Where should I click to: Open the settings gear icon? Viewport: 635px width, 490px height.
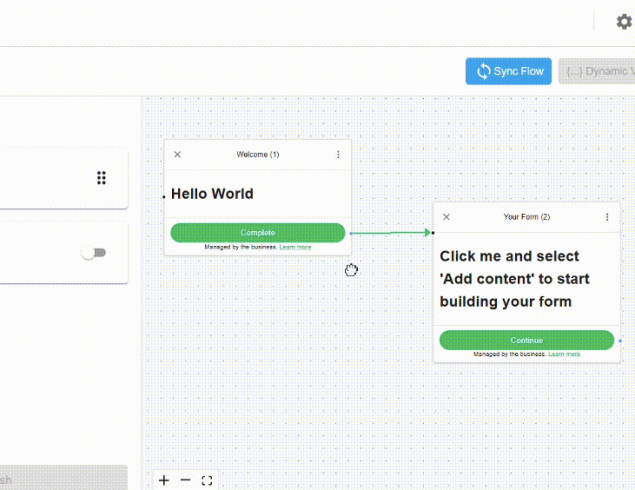click(624, 21)
